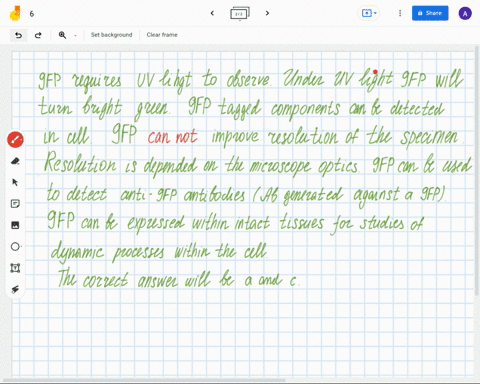This screenshot has width=480, height=384.
Task: Open the meeting present button
Action: click(x=367, y=13)
